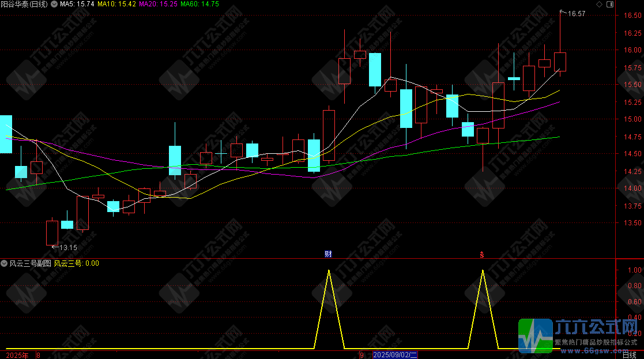Click the first yellow signal peak in sub-chart
The width and height of the screenshot is (644, 359).
click(329, 270)
